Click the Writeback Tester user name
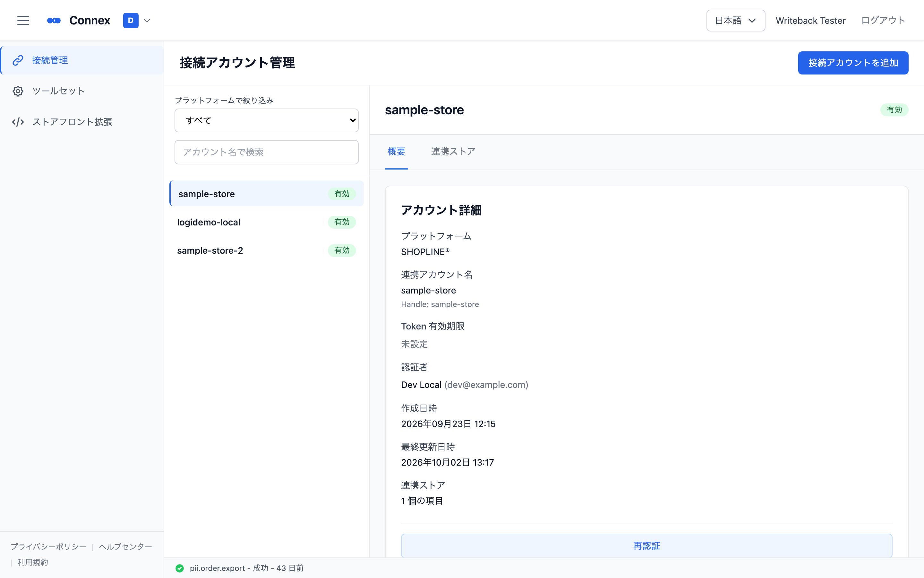The height and width of the screenshot is (578, 924). pos(810,21)
